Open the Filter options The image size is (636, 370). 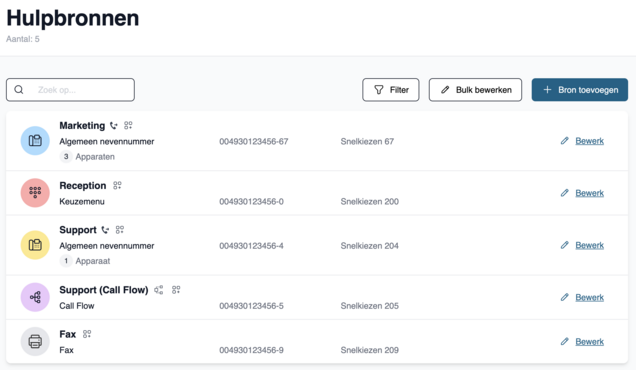pos(391,90)
